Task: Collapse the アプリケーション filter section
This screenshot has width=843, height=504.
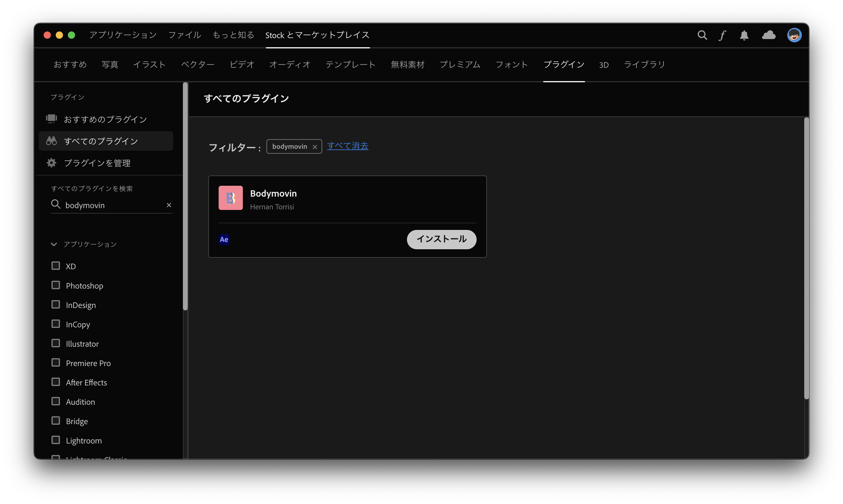Action: coord(54,244)
